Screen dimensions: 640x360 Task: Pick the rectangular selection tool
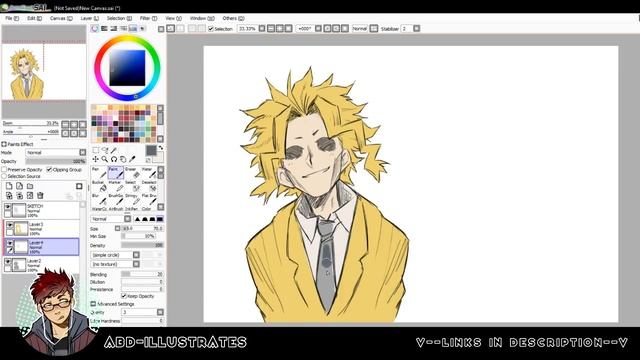point(96,151)
